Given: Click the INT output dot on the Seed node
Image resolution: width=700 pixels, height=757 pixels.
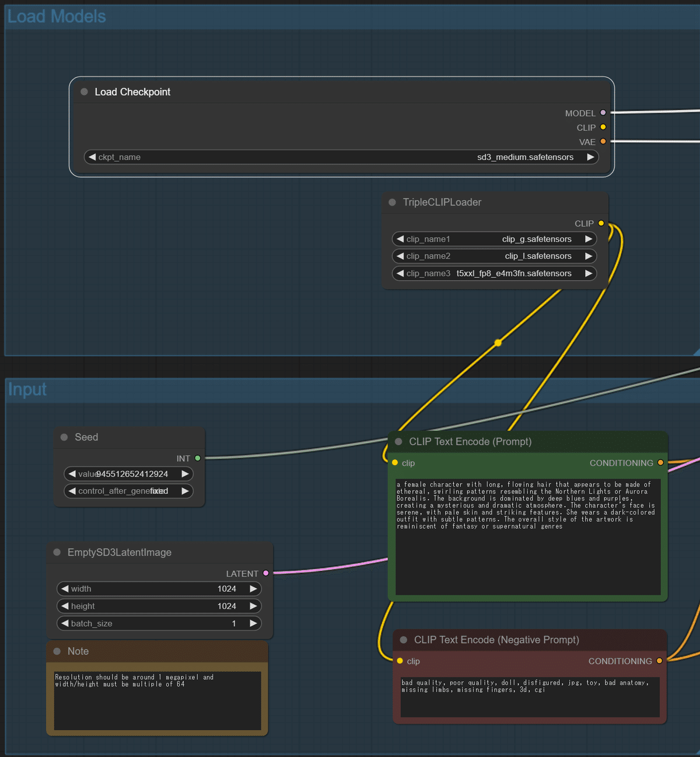Looking at the screenshot, I should (197, 458).
